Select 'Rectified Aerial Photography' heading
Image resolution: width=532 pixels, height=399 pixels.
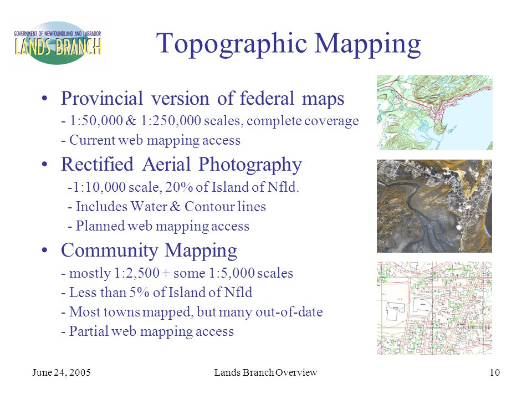click(181, 165)
